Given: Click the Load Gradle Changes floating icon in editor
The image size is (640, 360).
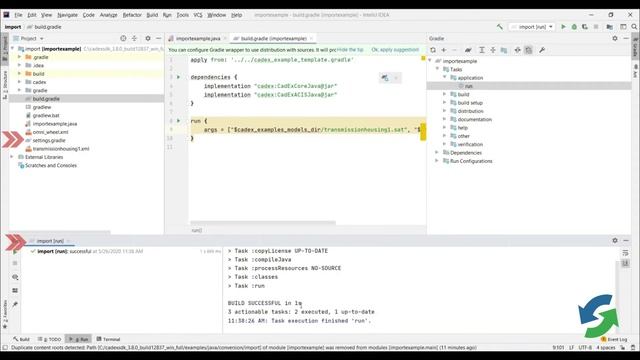Looking at the screenshot, I should [x=385, y=78].
